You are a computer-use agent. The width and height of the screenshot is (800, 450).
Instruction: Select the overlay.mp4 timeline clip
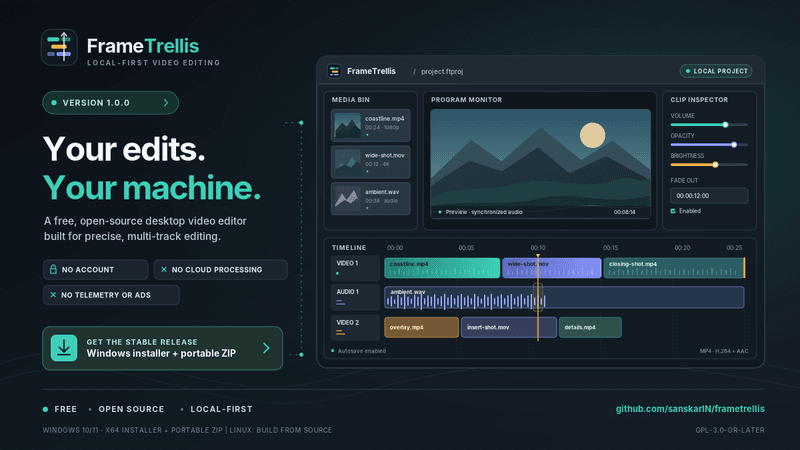421,328
